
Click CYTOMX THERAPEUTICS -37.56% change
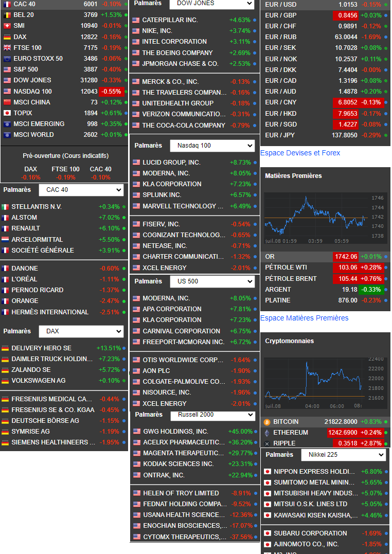pos(241,537)
